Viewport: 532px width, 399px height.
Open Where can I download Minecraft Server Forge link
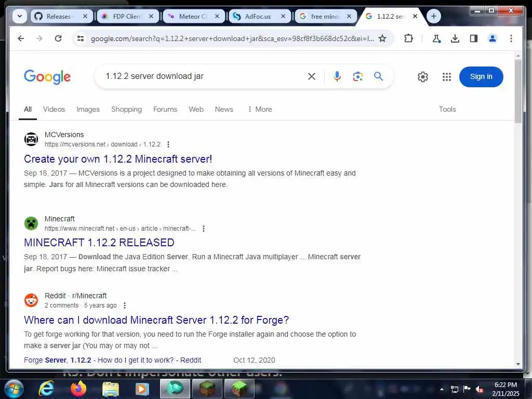click(156, 320)
